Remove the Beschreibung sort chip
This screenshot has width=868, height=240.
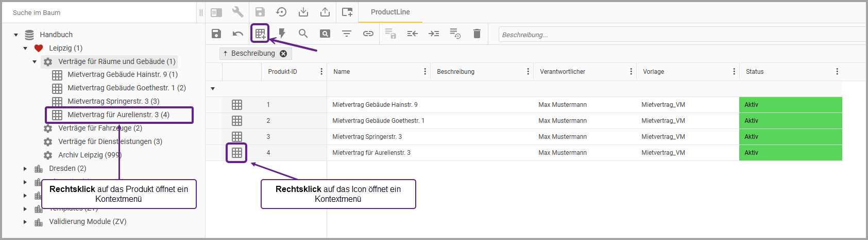click(x=283, y=54)
